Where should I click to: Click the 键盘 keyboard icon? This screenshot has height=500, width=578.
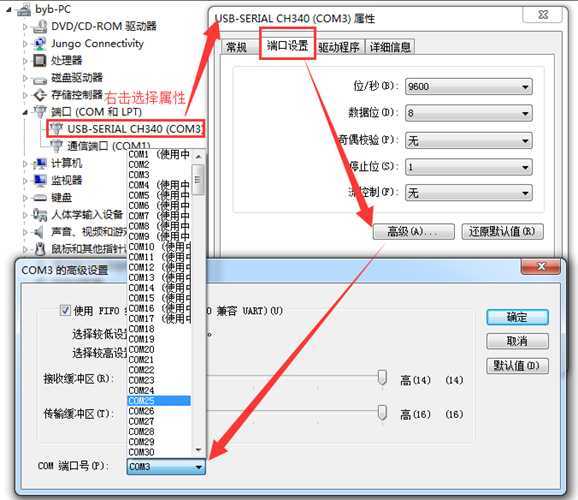[x=40, y=198]
